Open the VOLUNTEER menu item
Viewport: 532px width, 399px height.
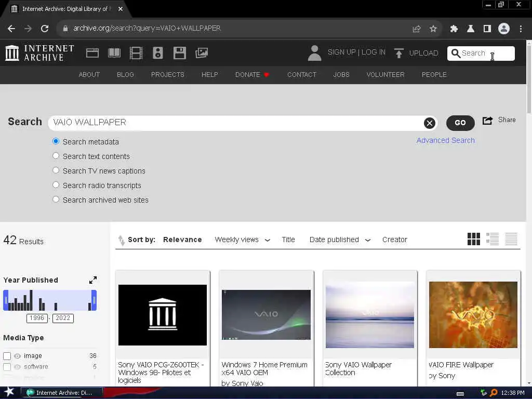pos(385,75)
